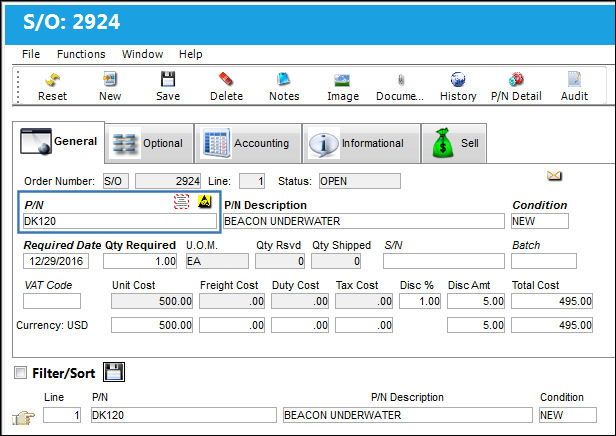616x436 pixels.
Task: Click the save icon beside Filter/Sort
Action: (114, 372)
